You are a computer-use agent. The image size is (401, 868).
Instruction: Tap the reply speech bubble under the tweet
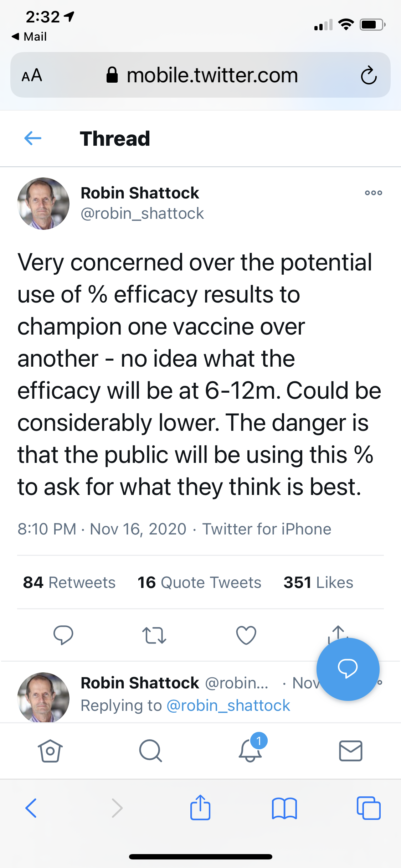pos(63,635)
